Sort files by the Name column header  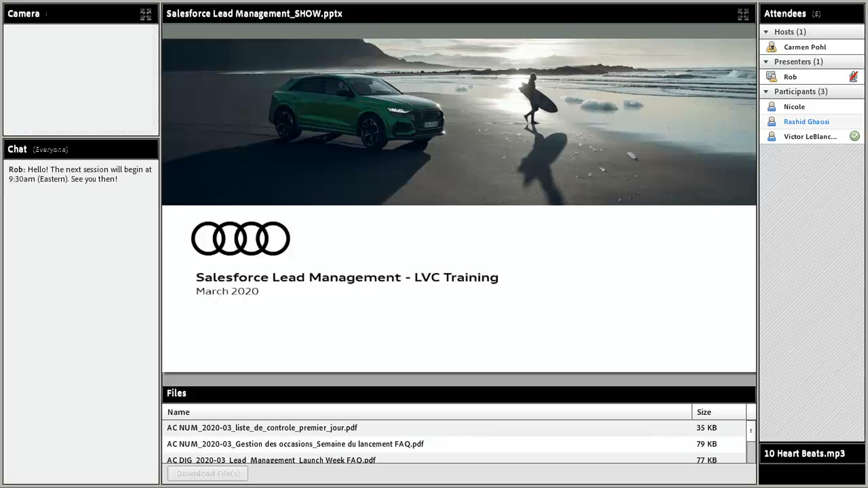pyautogui.click(x=427, y=412)
